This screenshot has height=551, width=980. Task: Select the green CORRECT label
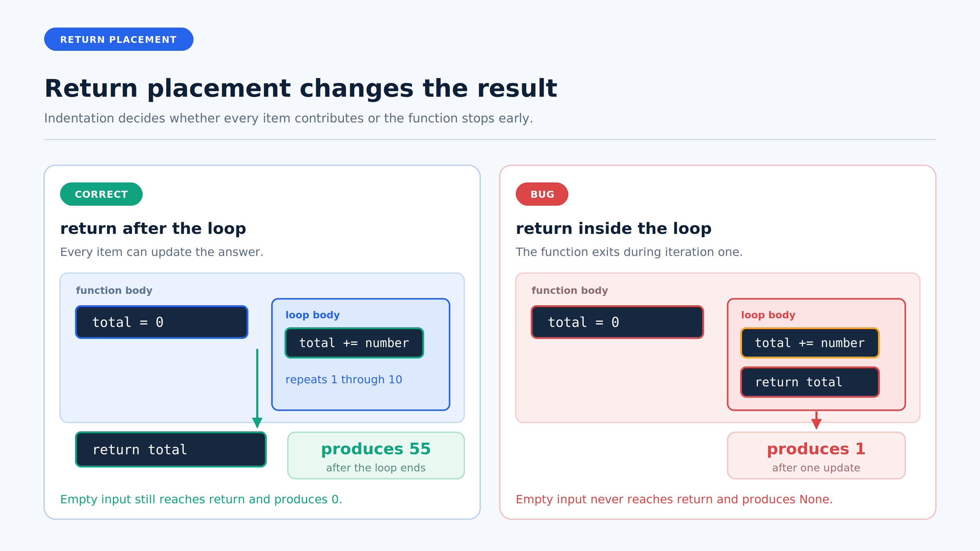point(101,194)
